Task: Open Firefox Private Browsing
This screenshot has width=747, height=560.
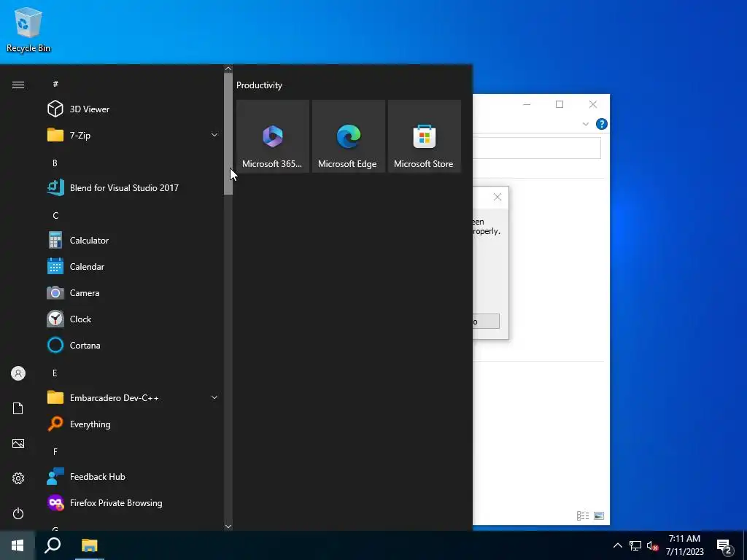Action: click(133, 503)
